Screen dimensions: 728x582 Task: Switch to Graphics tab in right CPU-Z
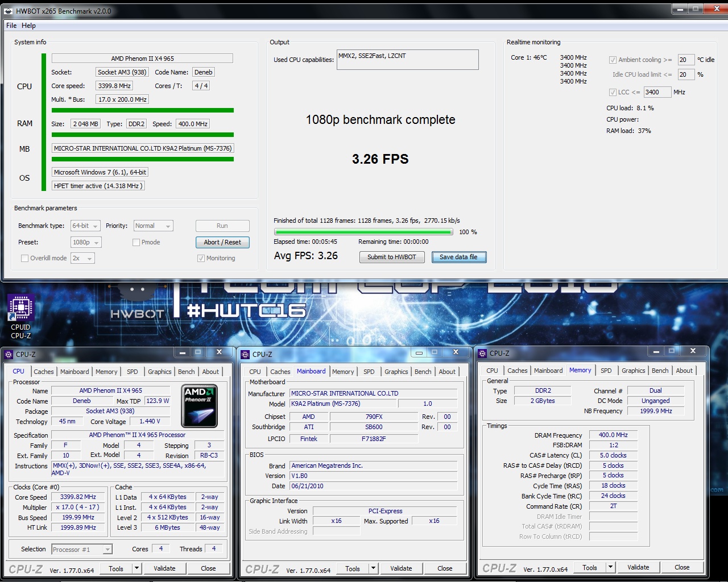[633, 371]
